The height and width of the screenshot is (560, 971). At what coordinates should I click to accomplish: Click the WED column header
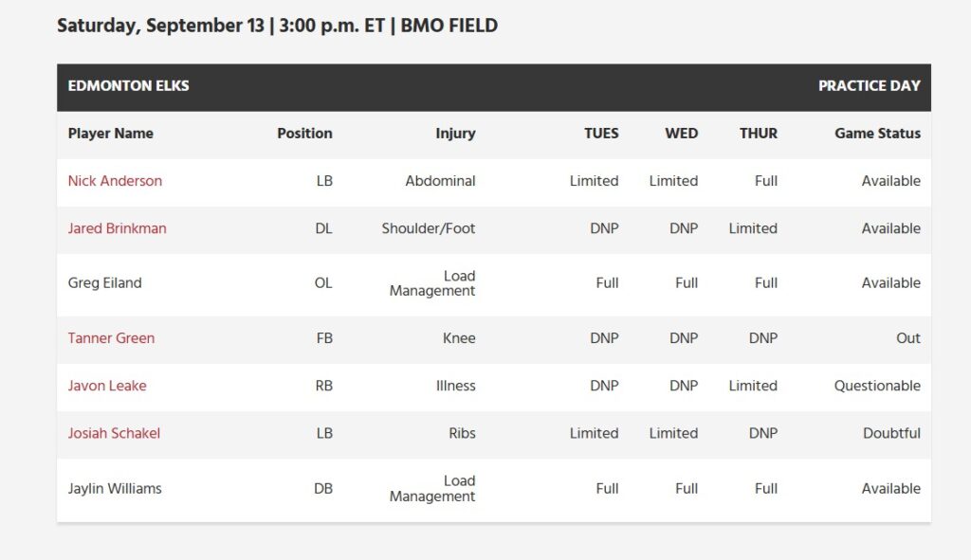(681, 134)
